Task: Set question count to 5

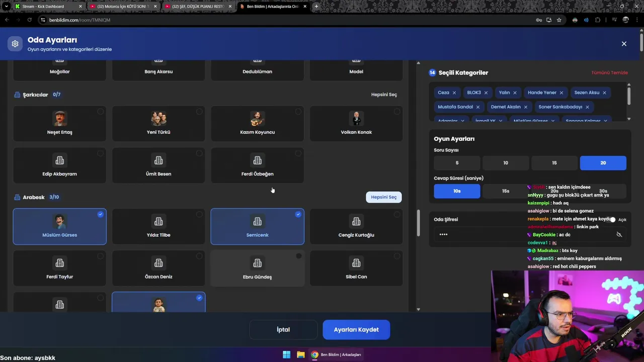Action: [x=457, y=163]
